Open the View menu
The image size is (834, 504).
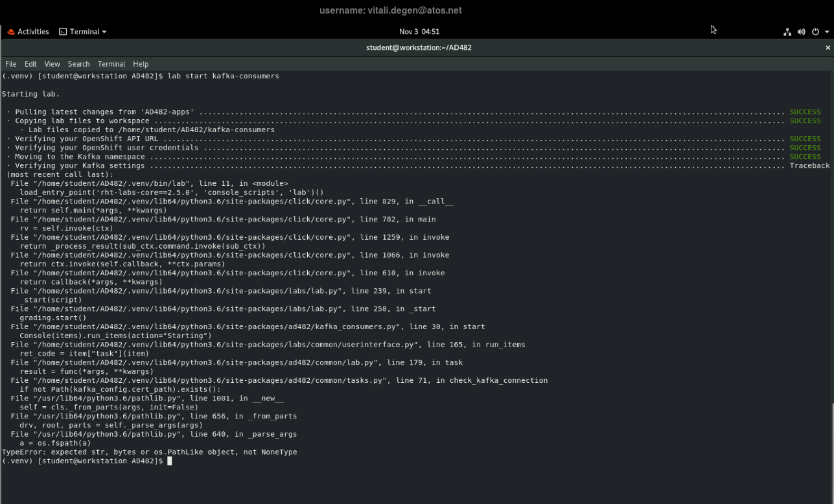52,64
